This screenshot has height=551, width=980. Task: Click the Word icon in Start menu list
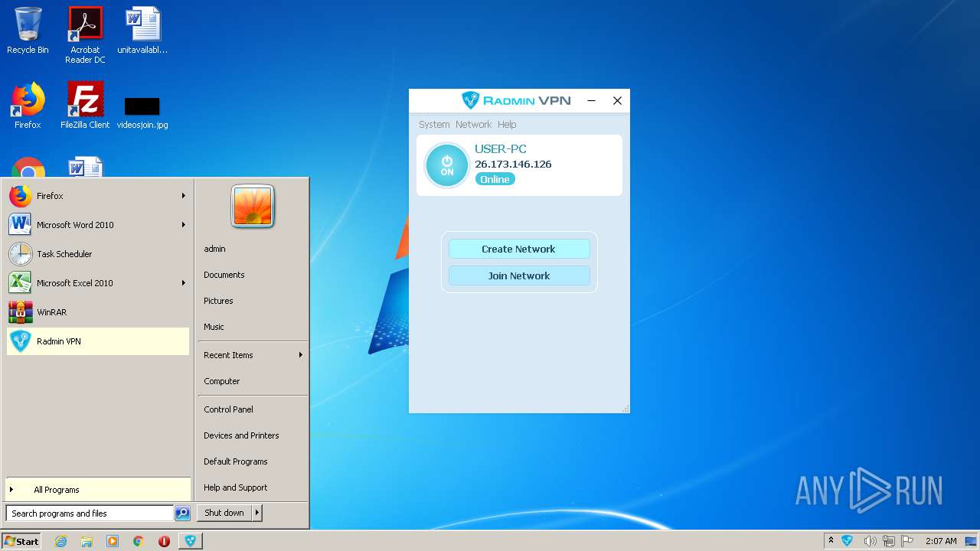coord(21,225)
